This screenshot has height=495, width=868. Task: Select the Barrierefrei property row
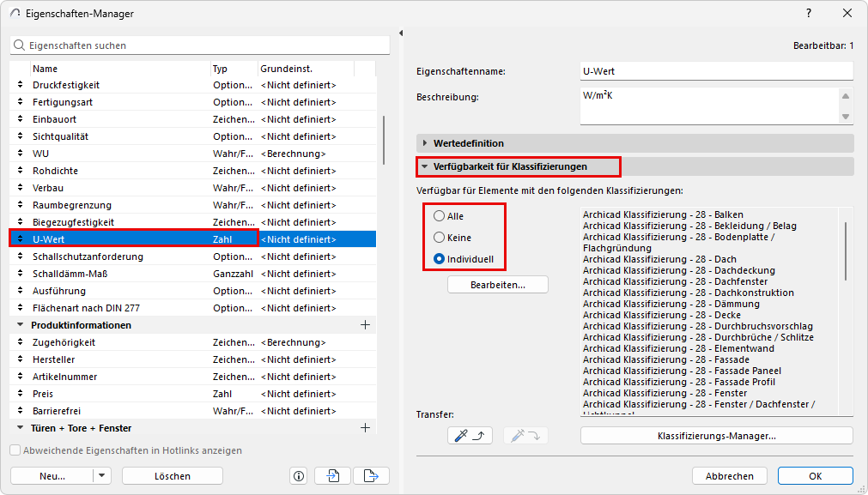coord(192,410)
